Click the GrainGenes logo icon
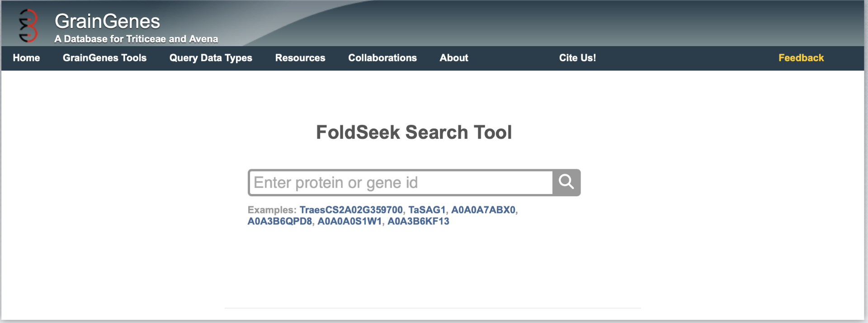This screenshot has height=323, width=868. [28, 26]
